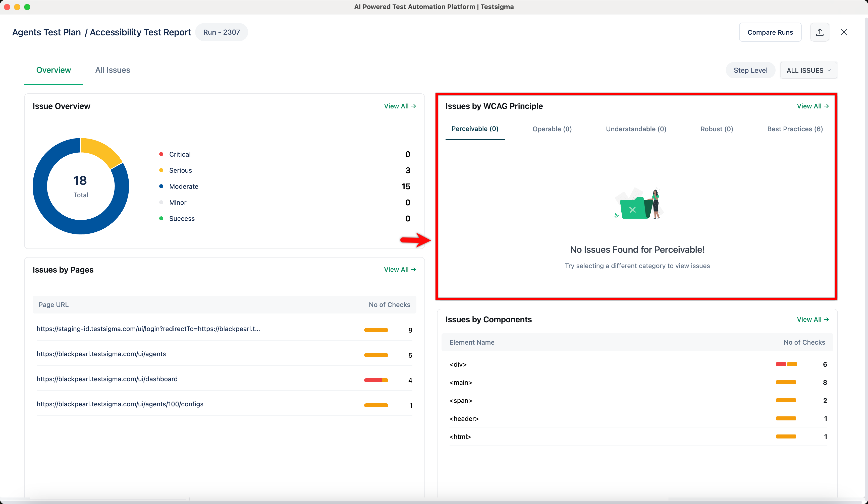Click the Run - 2307 badge
The width and height of the screenshot is (868, 504).
click(x=222, y=32)
